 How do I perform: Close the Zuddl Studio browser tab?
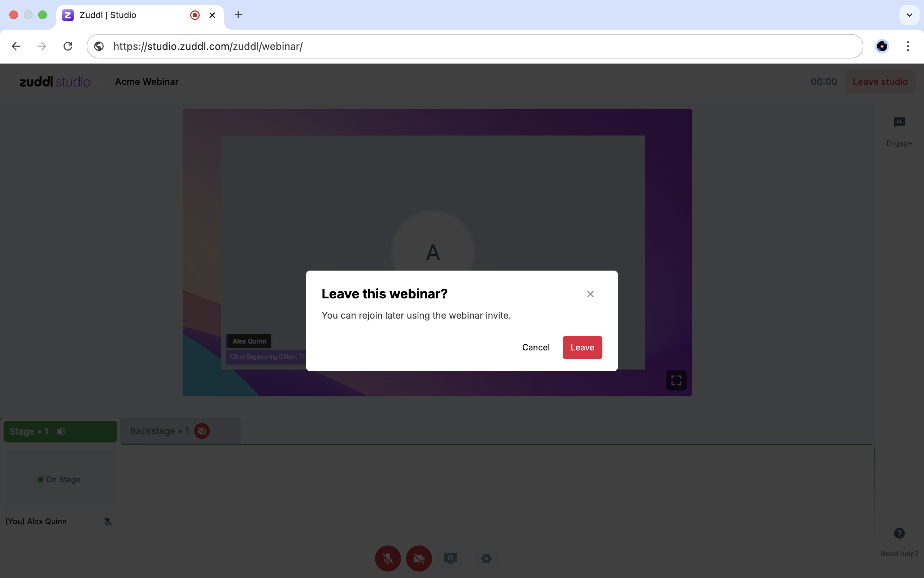[212, 15]
